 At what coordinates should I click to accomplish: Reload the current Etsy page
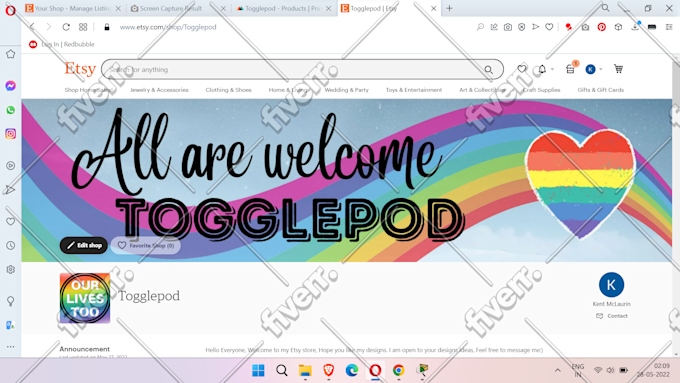(x=66, y=27)
